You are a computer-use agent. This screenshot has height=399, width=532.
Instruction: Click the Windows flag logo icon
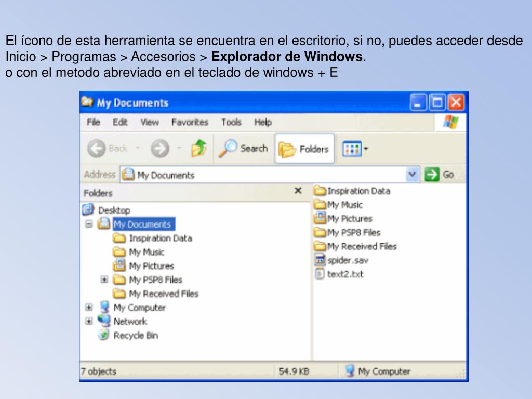(x=450, y=122)
